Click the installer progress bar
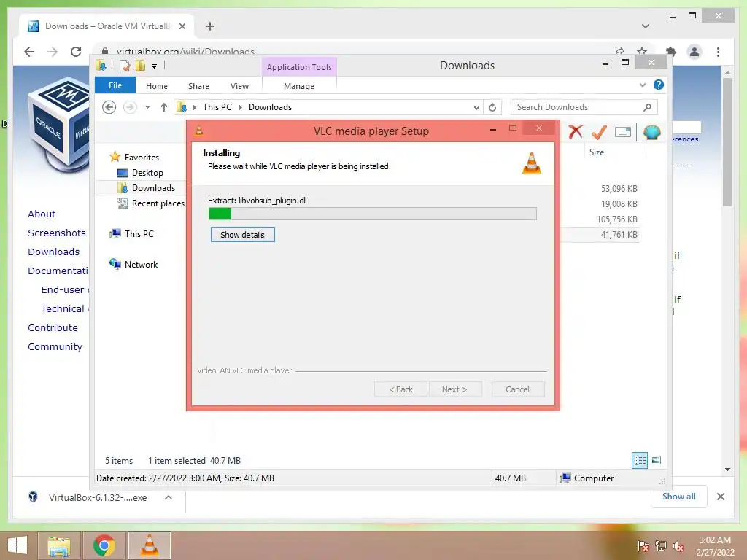Screen dimensions: 747x560 [x=373, y=214]
